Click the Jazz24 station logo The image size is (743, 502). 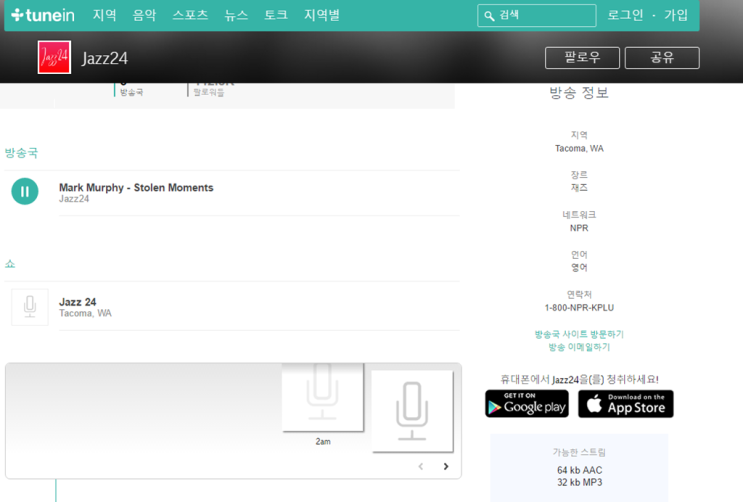click(54, 57)
